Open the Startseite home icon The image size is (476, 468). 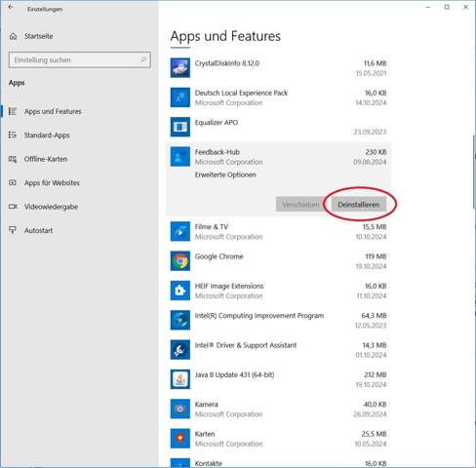point(13,36)
